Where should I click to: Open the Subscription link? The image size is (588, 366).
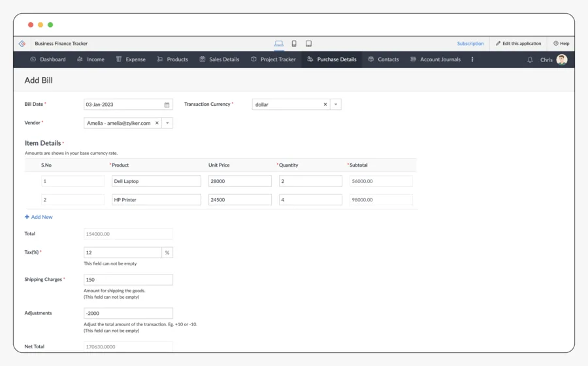click(470, 44)
